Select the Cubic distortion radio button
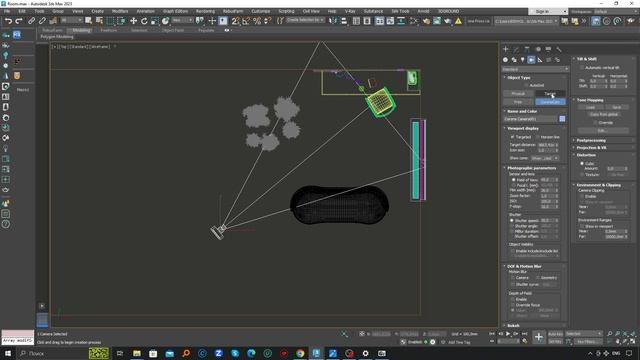 [x=582, y=163]
